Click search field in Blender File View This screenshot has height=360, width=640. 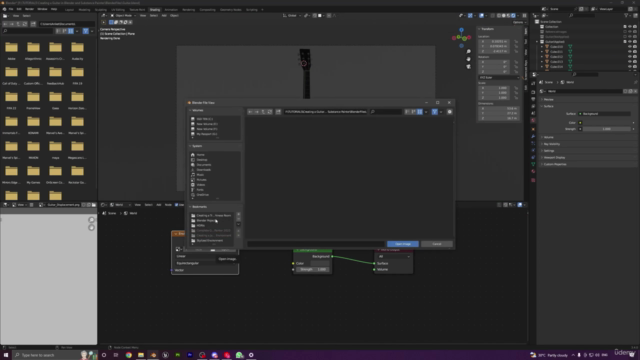pos(386,112)
